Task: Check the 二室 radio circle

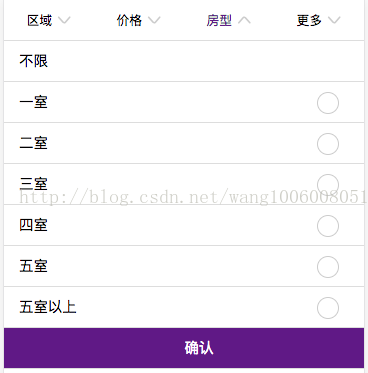Action: pyautogui.click(x=328, y=144)
